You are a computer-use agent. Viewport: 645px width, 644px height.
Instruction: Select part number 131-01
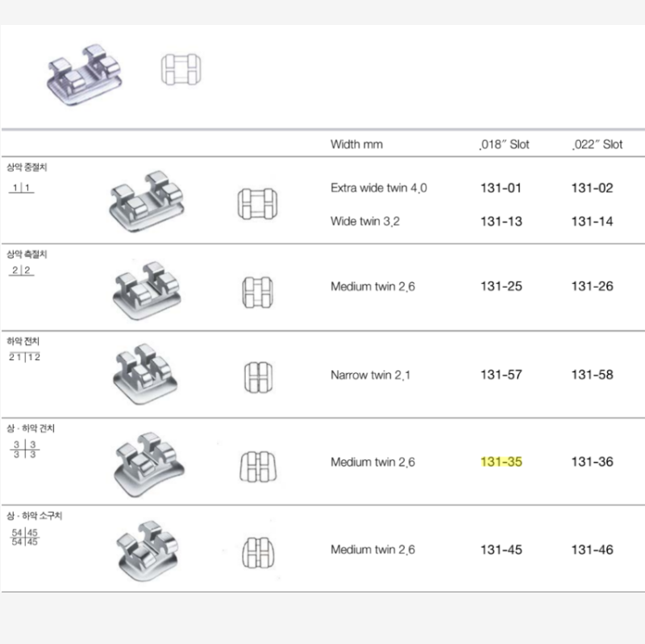pos(501,188)
